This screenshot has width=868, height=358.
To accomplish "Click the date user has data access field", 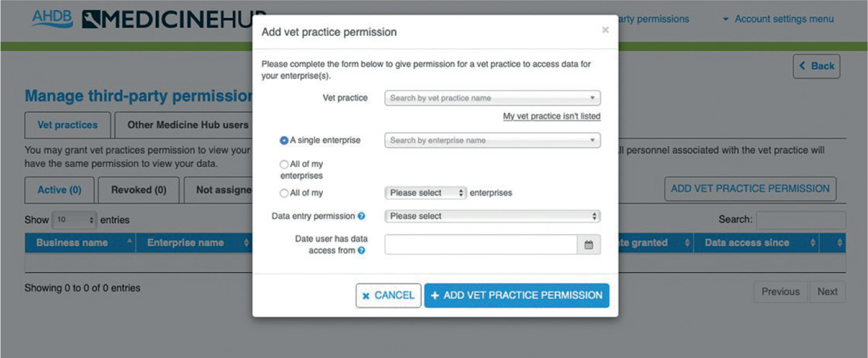I will pos(481,245).
